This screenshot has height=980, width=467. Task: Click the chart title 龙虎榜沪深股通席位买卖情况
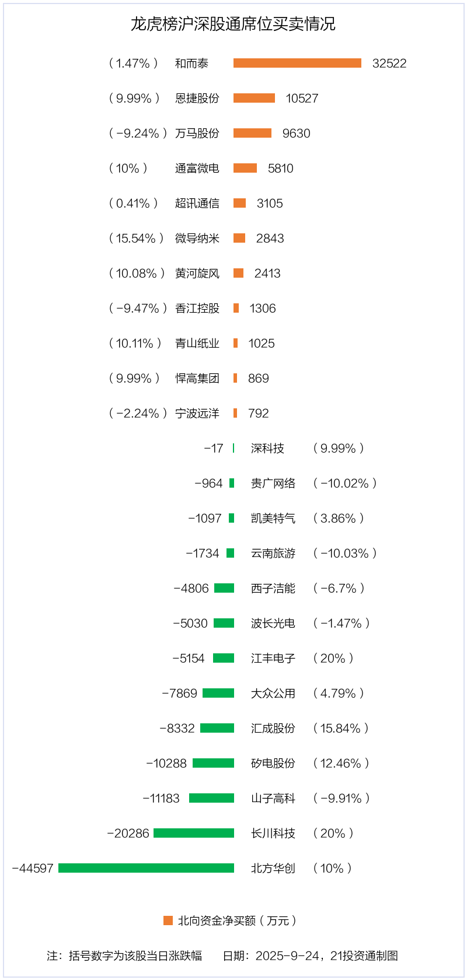coord(233,24)
